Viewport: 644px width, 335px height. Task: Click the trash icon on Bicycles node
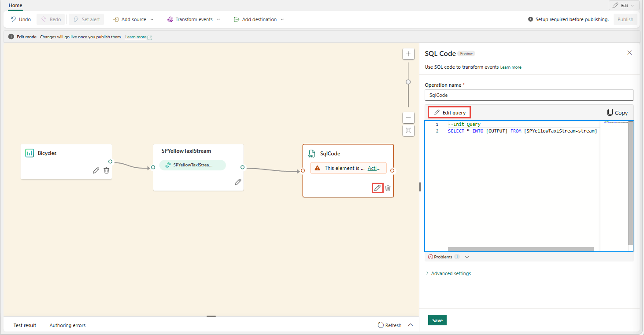[x=106, y=170]
